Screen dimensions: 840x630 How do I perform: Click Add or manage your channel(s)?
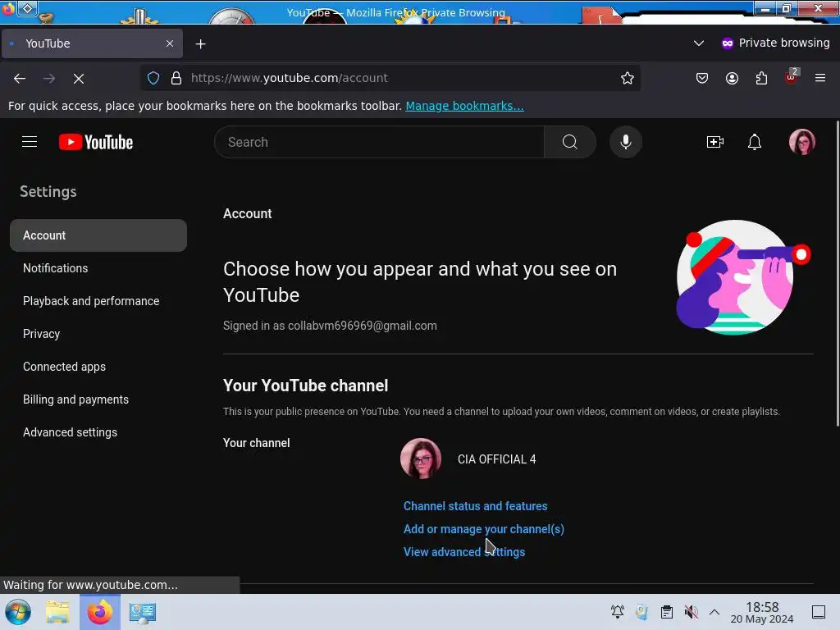pyautogui.click(x=484, y=529)
